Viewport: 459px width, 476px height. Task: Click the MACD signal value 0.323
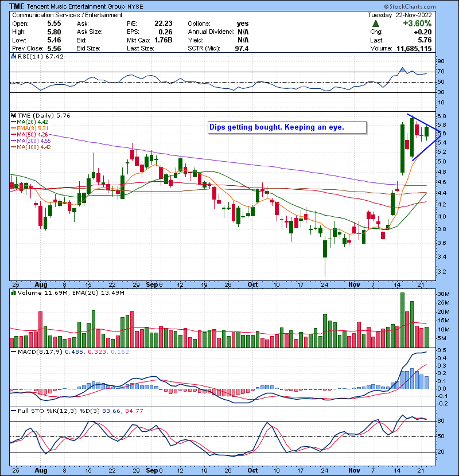(x=97, y=352)
